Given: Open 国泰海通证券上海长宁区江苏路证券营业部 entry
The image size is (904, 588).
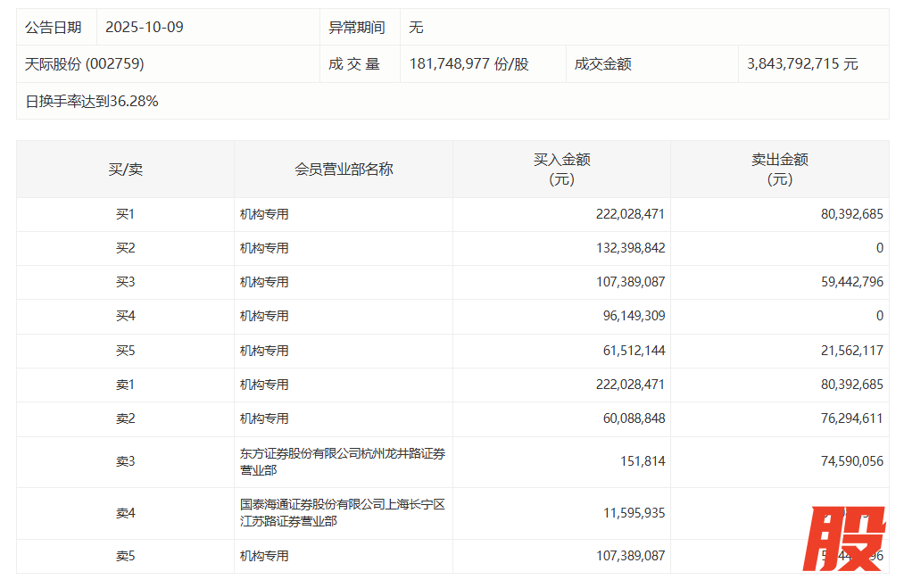Looking at the screenshot, I should 343,513.
